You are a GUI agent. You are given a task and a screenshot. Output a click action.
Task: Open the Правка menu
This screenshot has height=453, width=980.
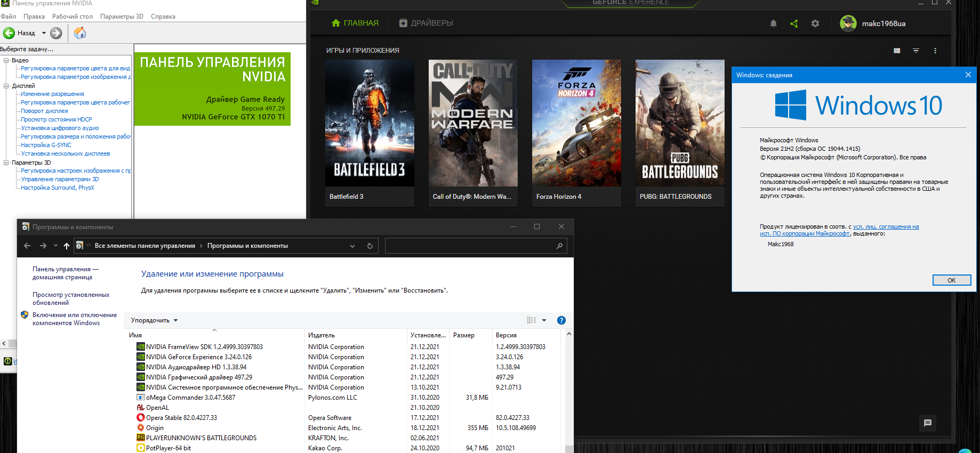pos(34,17)
